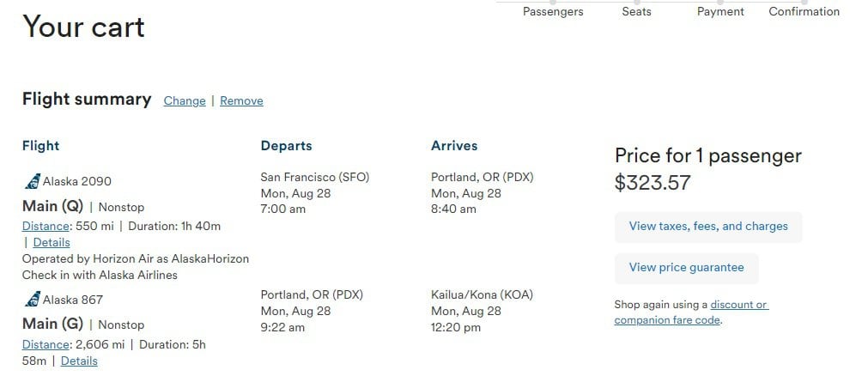The image size is (868, 382).
Task: Click the Change flight link
Action: (185, 100)
